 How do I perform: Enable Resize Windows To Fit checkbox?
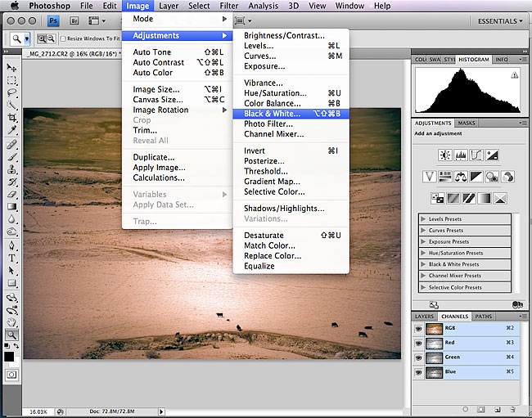click(64, 38)
